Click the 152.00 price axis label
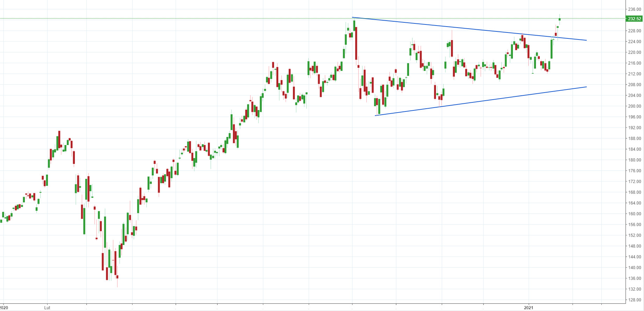 coord(635,236)
